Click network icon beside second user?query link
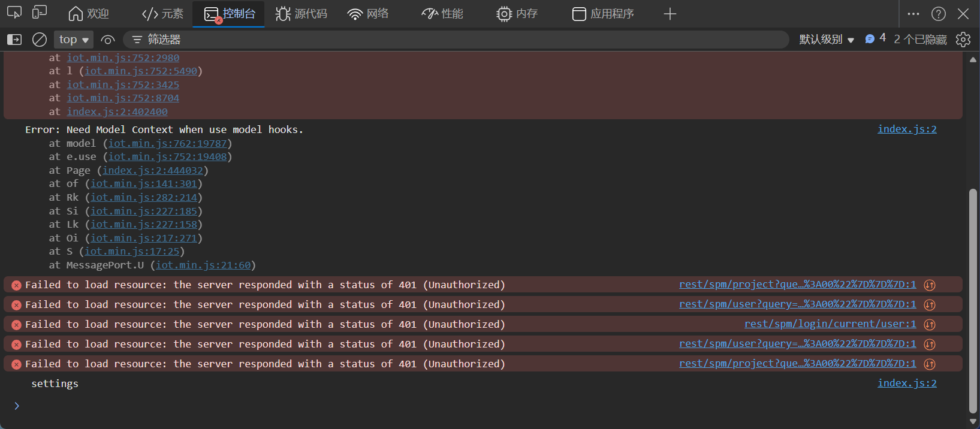 tap(930, 345)
